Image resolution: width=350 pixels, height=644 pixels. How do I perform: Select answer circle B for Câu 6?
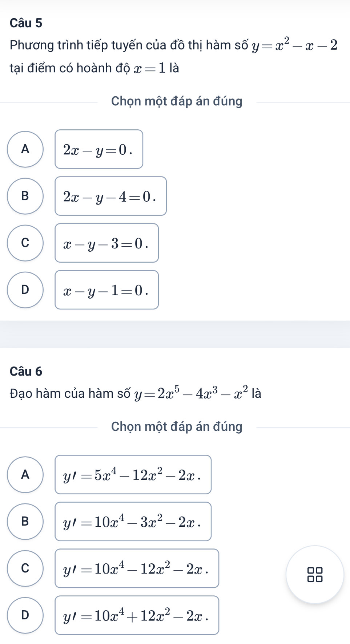point(25,521)
